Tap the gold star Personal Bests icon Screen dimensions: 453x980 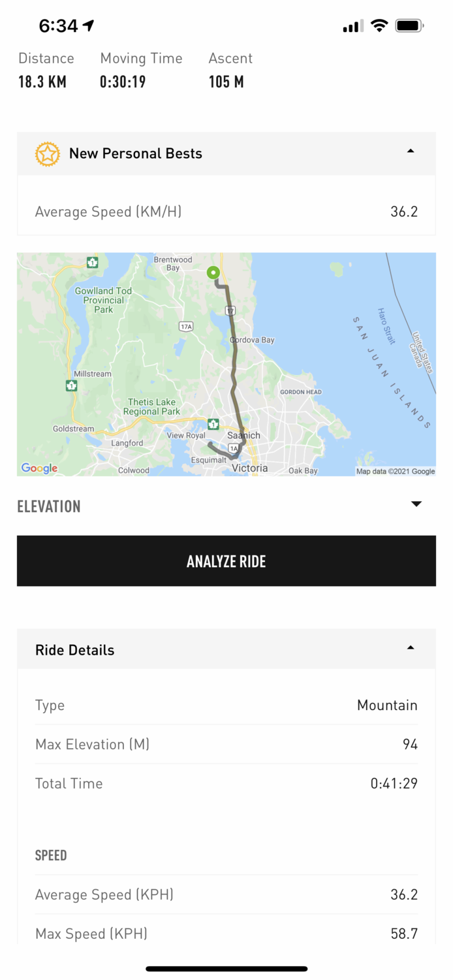[48, 154]
